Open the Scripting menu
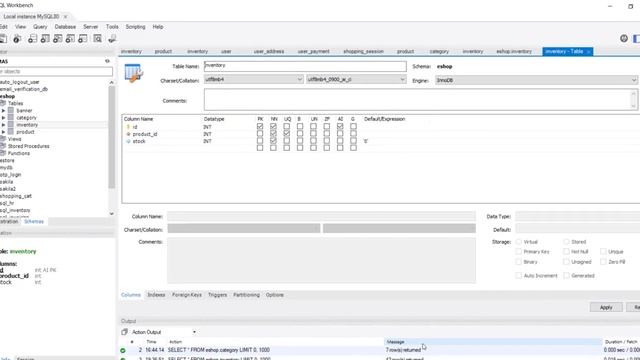 [135, 27]
